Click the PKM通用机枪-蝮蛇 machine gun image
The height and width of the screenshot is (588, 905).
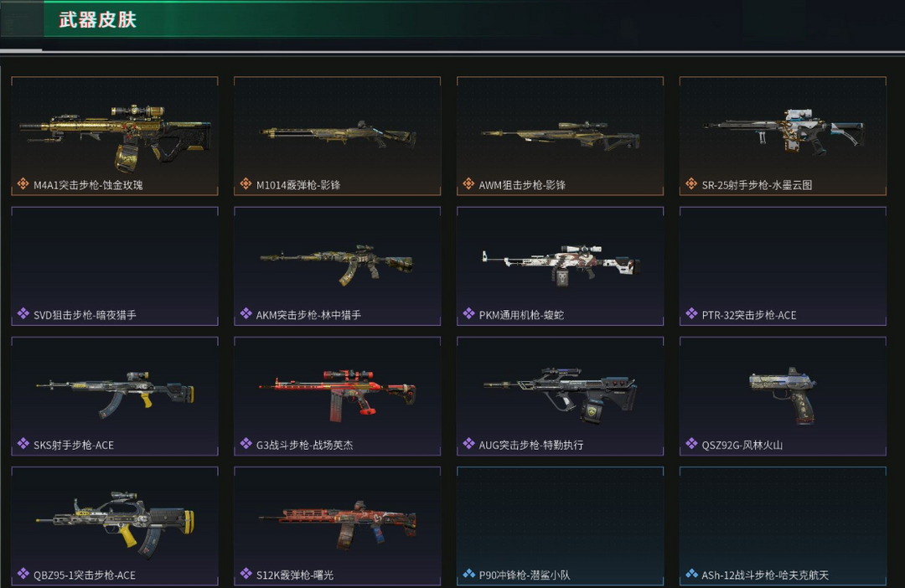click(x=561, y=266)
